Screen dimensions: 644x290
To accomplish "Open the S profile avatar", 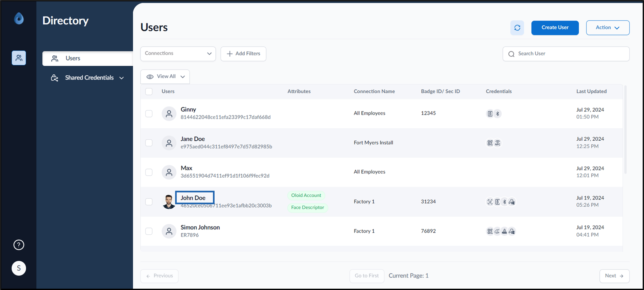I will click(x=19, y=268).
